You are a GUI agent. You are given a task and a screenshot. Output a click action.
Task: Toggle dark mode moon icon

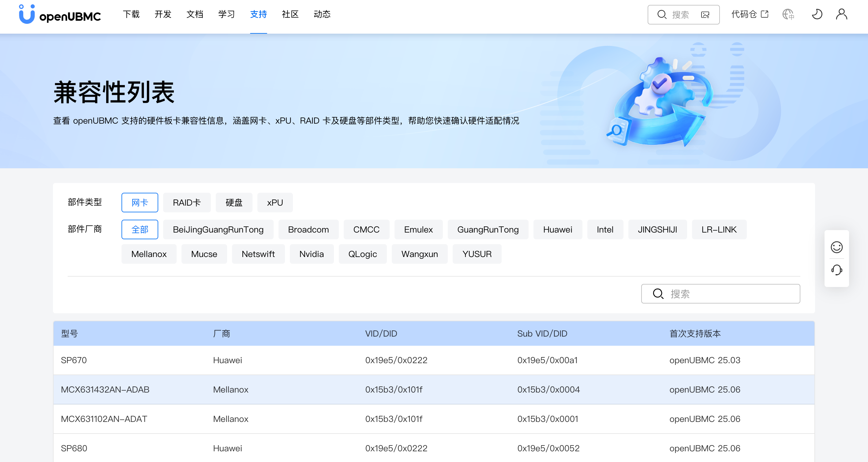(817, 14)
